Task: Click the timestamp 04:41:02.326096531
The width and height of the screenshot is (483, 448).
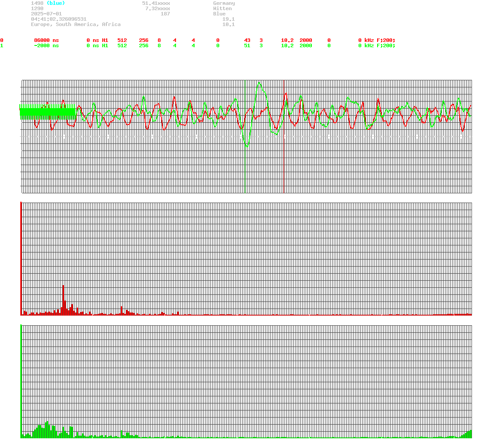Action: pos(59,19)
